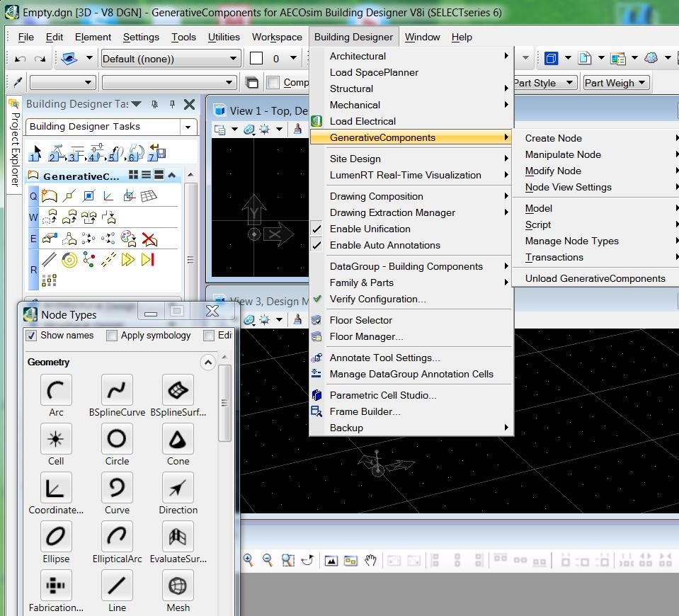679x616 pixels.
Task: Open the Utilities menu
Action: (x=224, y=38)
